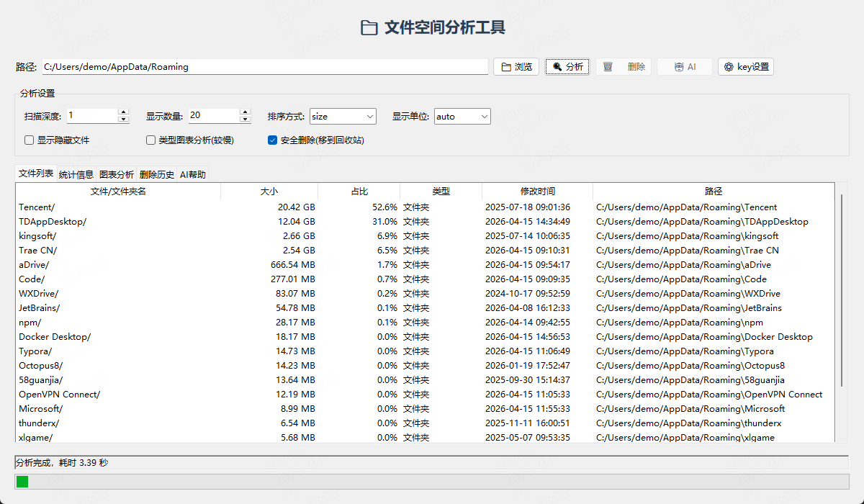Screen dimensions: 864x504
Task: Sort by the 大小 column header
Action: [269, 192]
